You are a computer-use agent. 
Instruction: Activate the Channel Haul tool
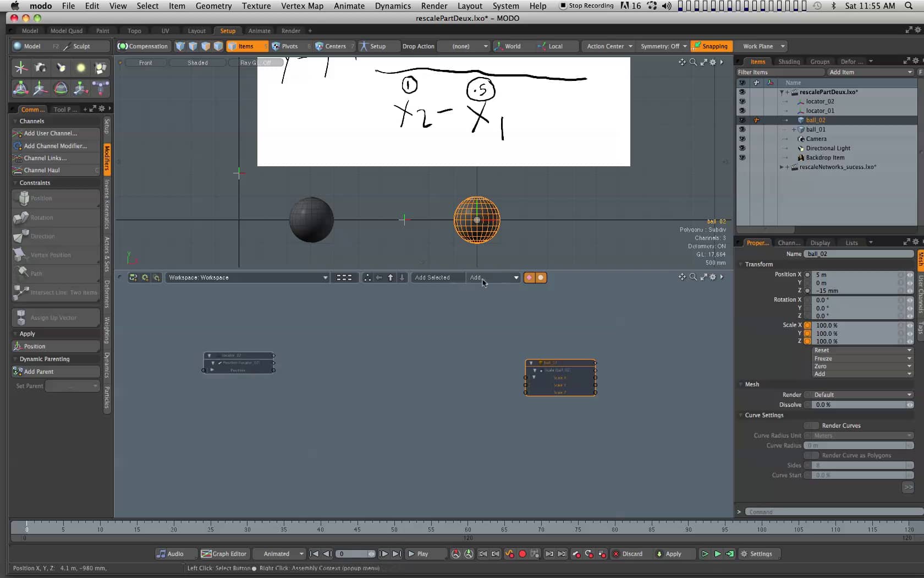click(56, 170)
